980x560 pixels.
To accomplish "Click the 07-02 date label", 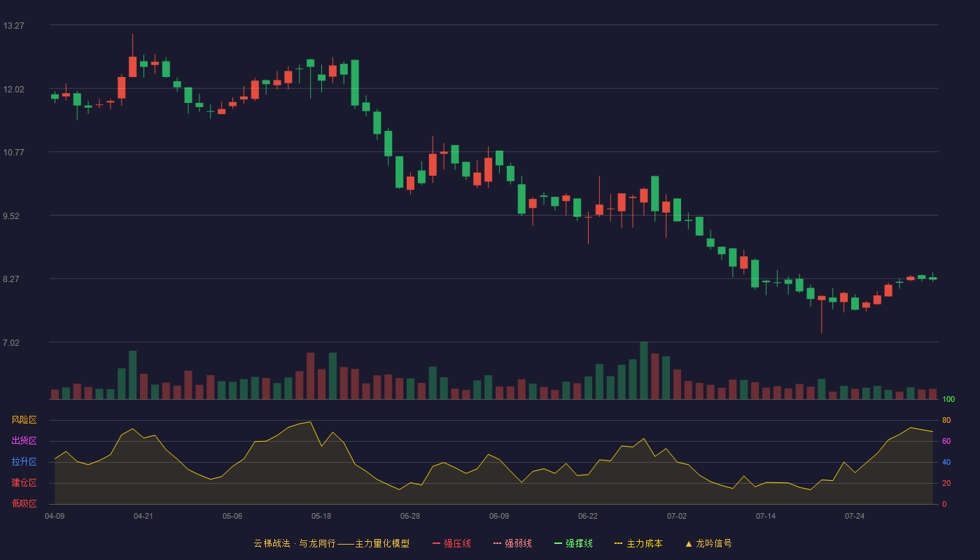I will [x=677, y=516].
